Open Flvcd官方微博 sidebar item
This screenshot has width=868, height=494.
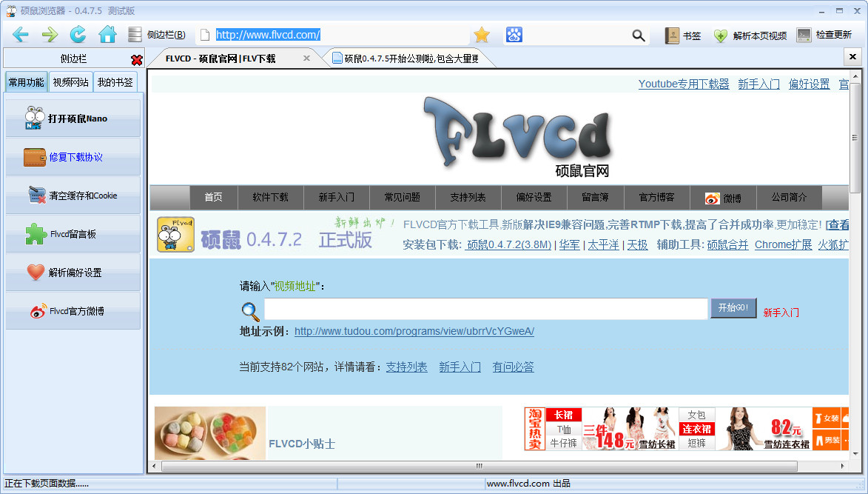(73, 310)
